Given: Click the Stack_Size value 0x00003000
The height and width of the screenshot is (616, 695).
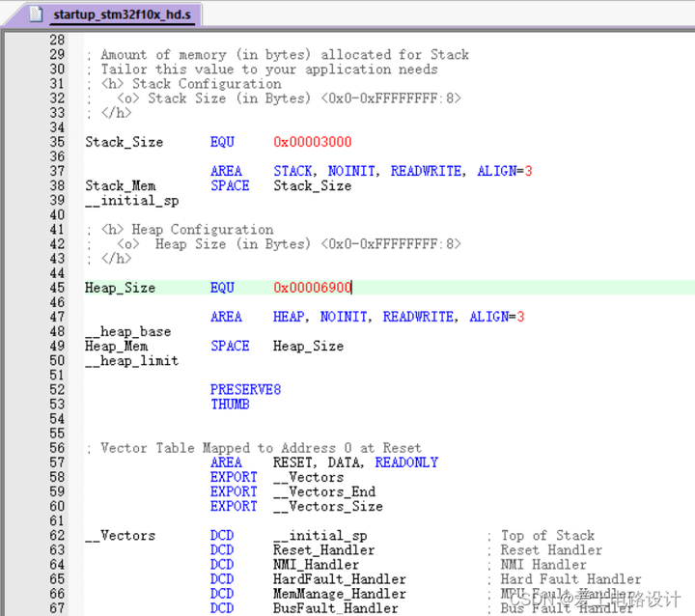Looking at the screenshot, I should pos(313,142).
